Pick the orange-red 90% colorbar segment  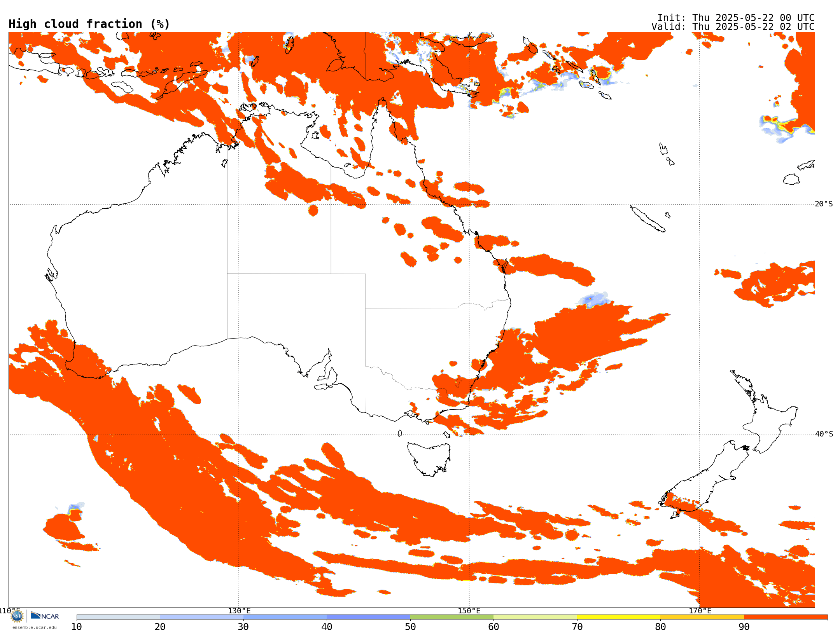pos(786,617)
